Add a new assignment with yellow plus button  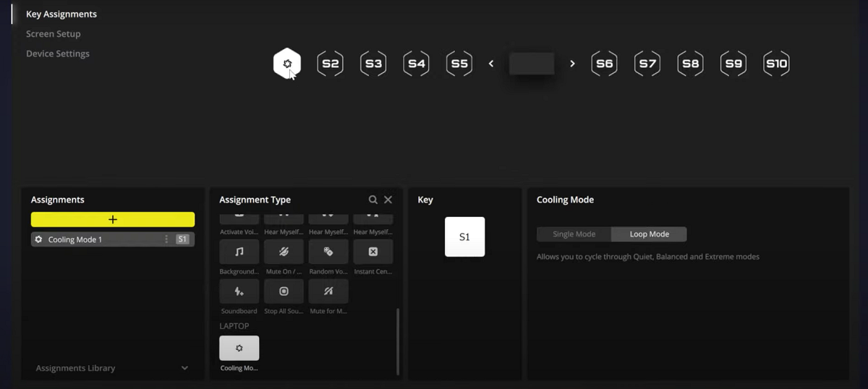click(x=113, y=220)
